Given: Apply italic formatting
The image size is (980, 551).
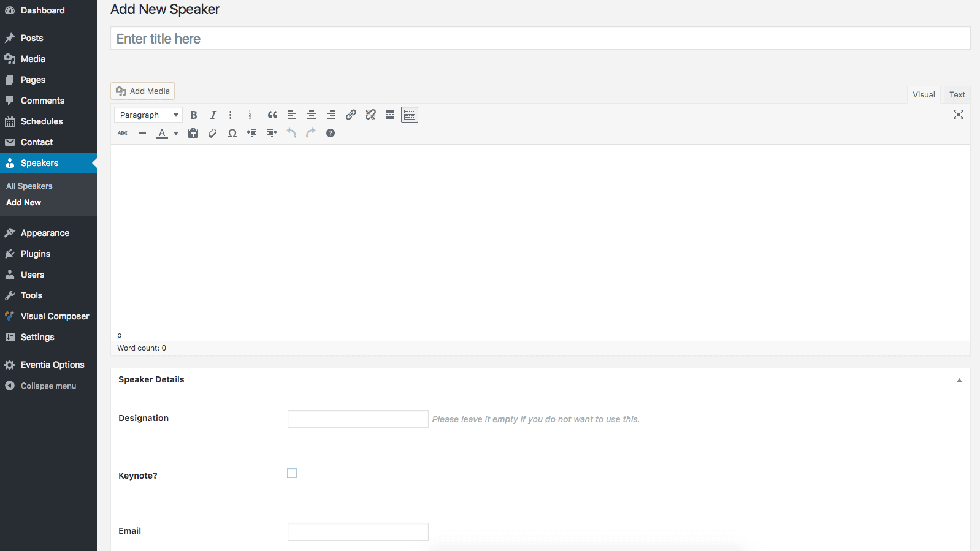Looking at the screenshot, I should 213,115.
